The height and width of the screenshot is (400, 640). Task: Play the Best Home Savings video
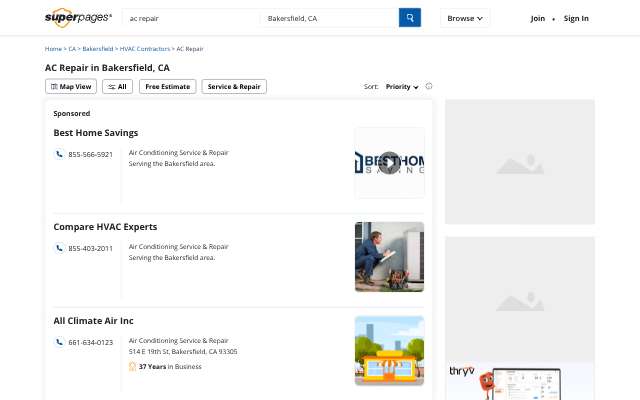point(389,163)
